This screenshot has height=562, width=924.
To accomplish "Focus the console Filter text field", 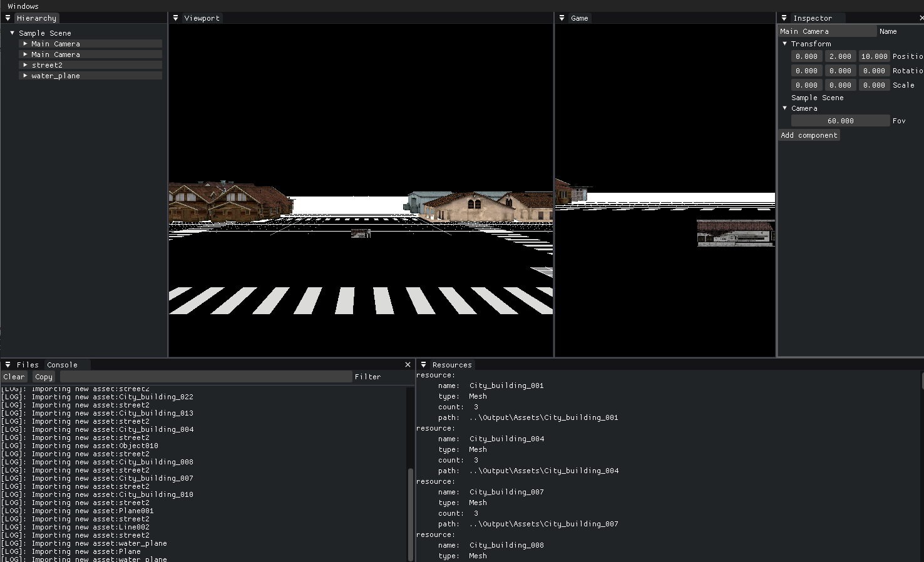I will coord(206,377).
